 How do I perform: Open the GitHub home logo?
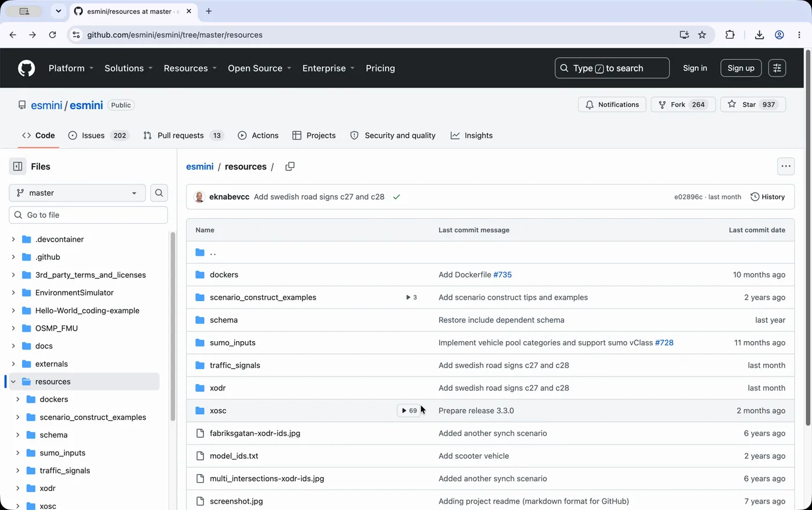click(26, 68)
